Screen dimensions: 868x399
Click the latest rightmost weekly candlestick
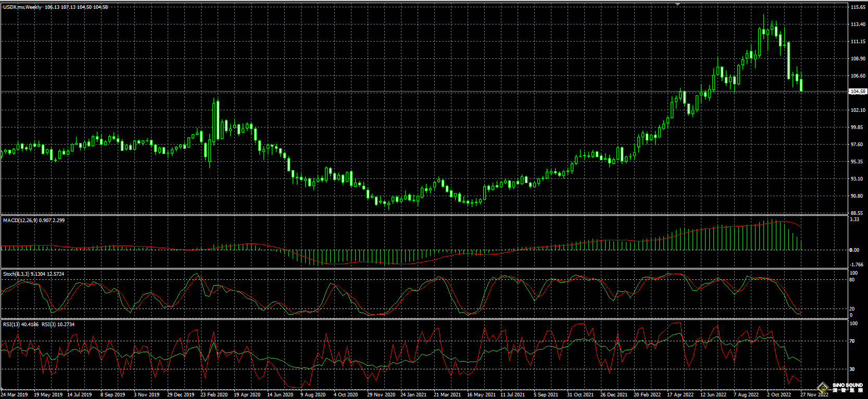tap(801, 85)
